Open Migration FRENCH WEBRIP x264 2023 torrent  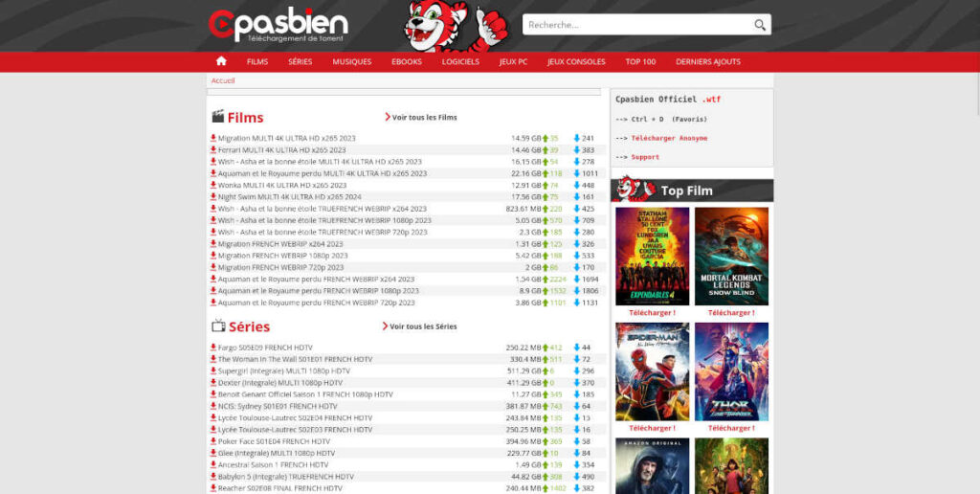point(280,244)
